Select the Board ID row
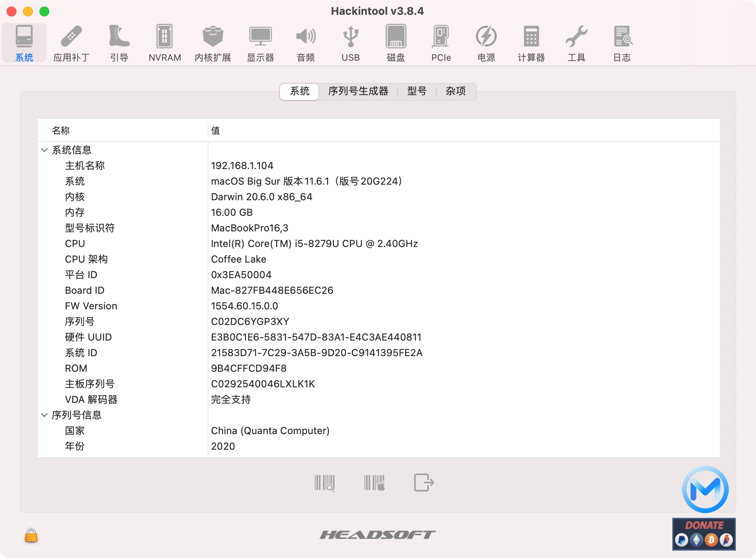Image resolution: width=756 pixels, height=558 pixels. point(378,290)
